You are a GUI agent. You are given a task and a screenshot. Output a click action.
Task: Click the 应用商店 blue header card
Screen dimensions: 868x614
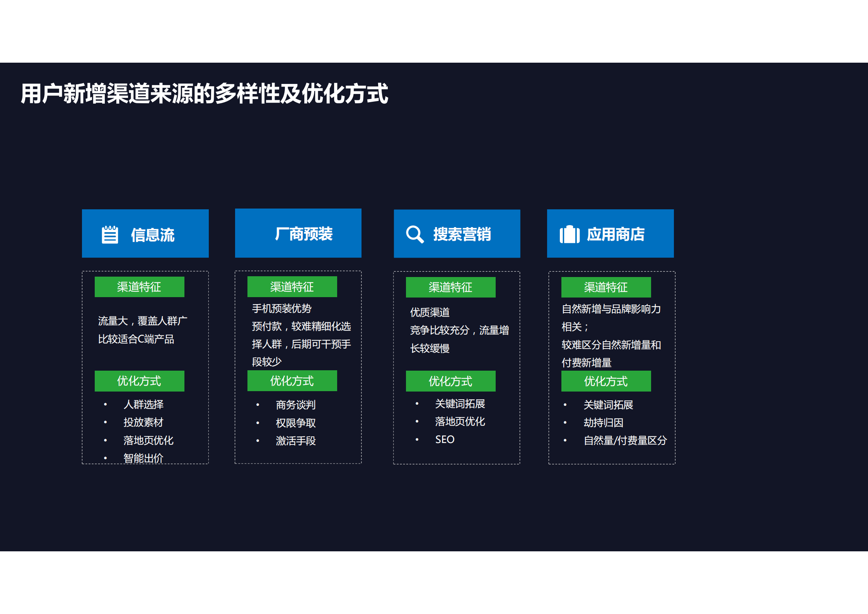click(x=610, y=233)
